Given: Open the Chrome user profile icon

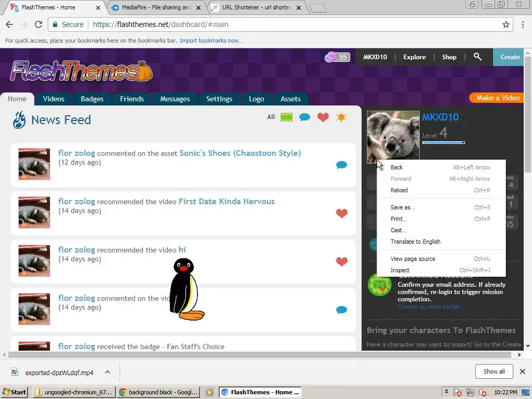Looking at the screenshot, I should pyautogui.click(x=472, y=4).
